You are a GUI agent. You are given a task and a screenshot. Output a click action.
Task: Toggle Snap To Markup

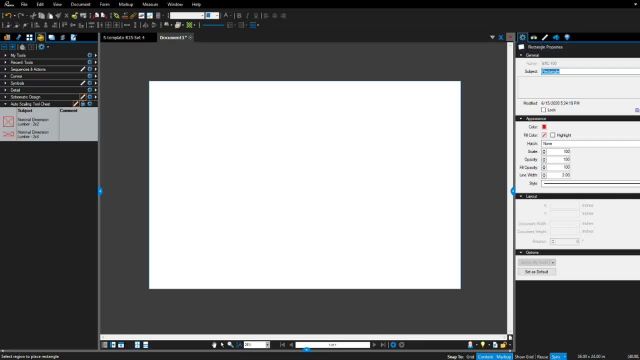click(503, 357)
